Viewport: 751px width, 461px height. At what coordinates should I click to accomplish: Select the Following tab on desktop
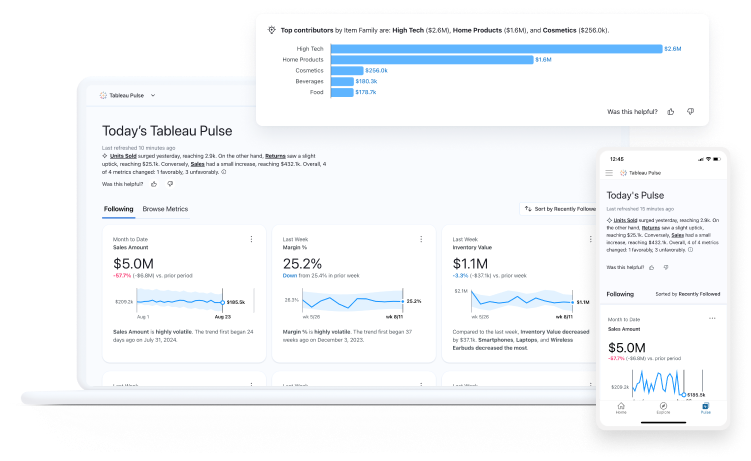tap(118, 209)
